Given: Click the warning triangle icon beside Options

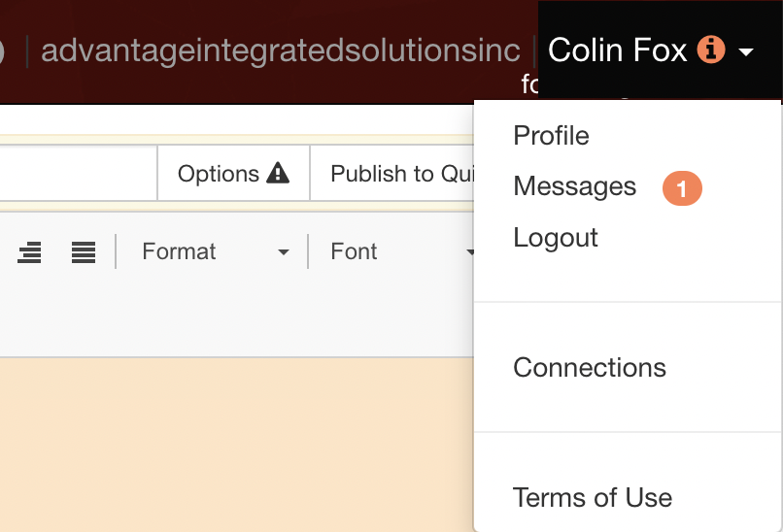Looking at the screenshot, I should (x=278, y=174).
